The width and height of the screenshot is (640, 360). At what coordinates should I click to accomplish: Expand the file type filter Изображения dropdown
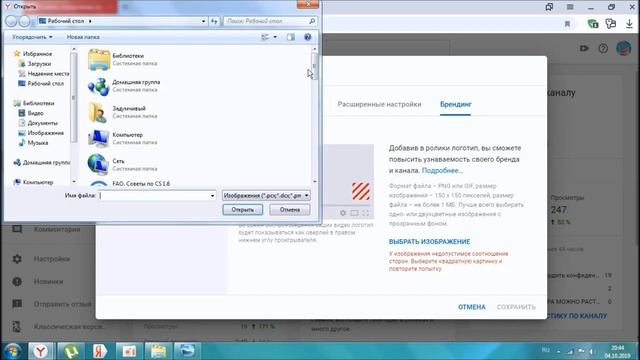coord(266,196)
